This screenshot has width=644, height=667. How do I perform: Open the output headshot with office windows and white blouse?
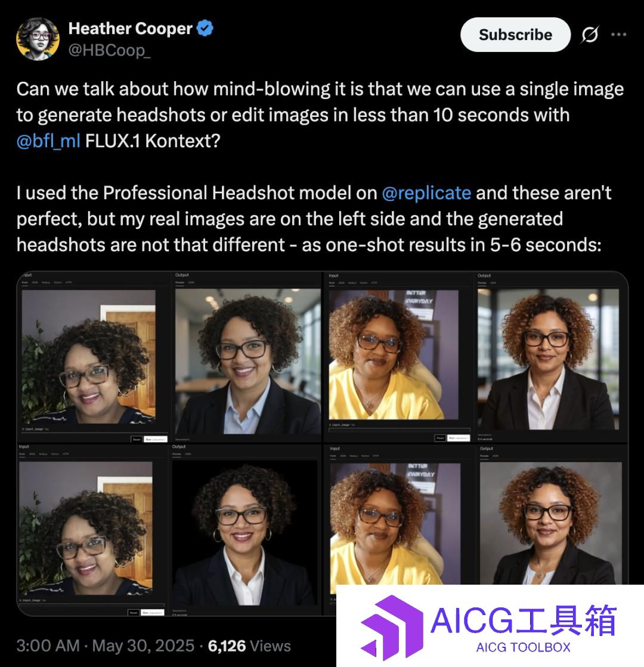point(549,359)
